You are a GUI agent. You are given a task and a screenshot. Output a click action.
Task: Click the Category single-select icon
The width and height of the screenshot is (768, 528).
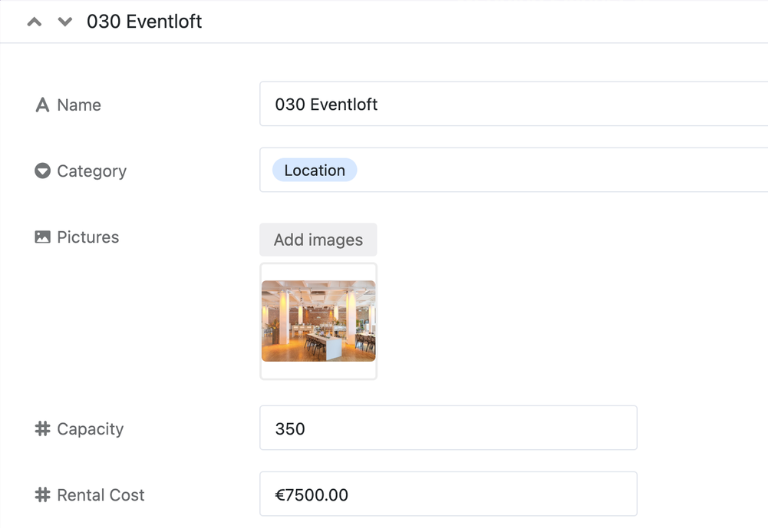(42, 171)
